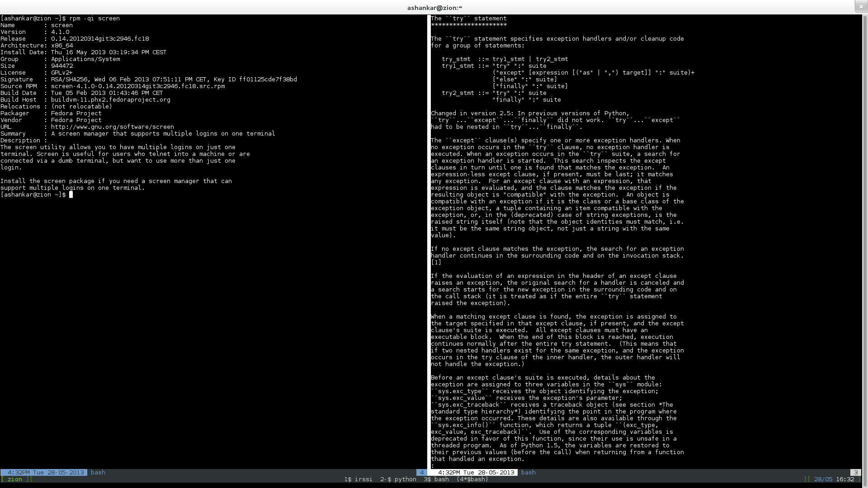Click the '(not relocatable)' value
The height and width of the screenshot is (488, 868).
tap(82, 107)
